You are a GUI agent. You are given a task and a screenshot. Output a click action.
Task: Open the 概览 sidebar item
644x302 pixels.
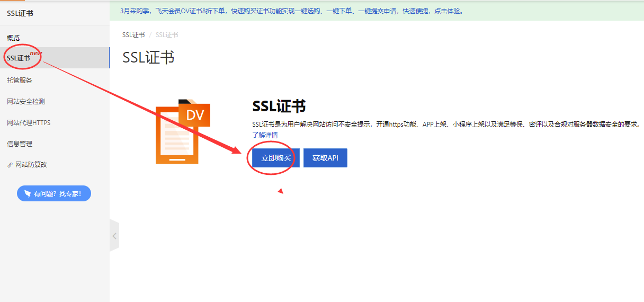click(x=13, y=38)
